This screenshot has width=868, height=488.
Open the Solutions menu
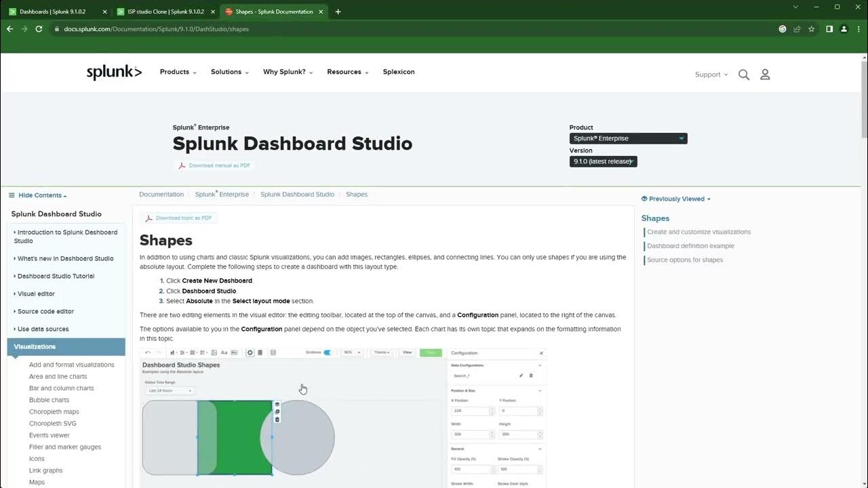coord(229,72)
